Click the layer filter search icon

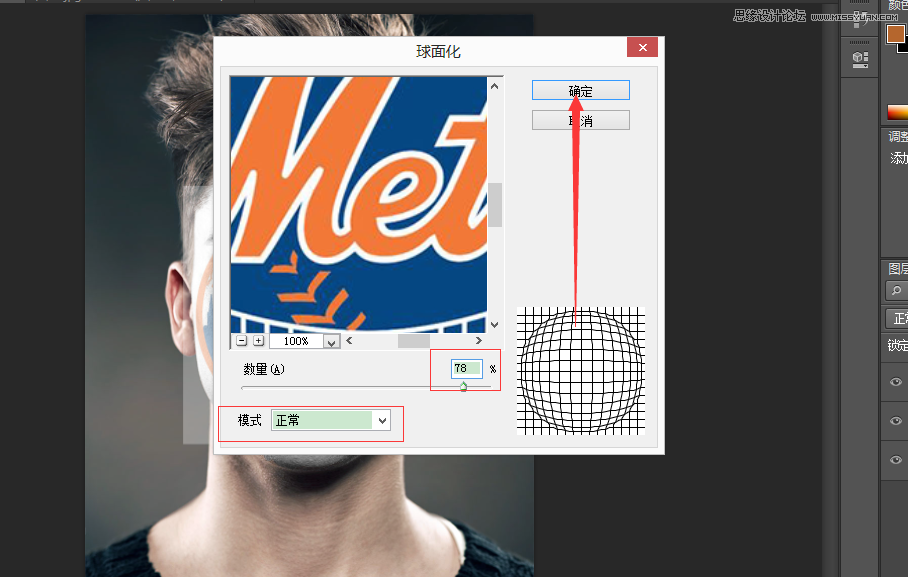[896, 290]
